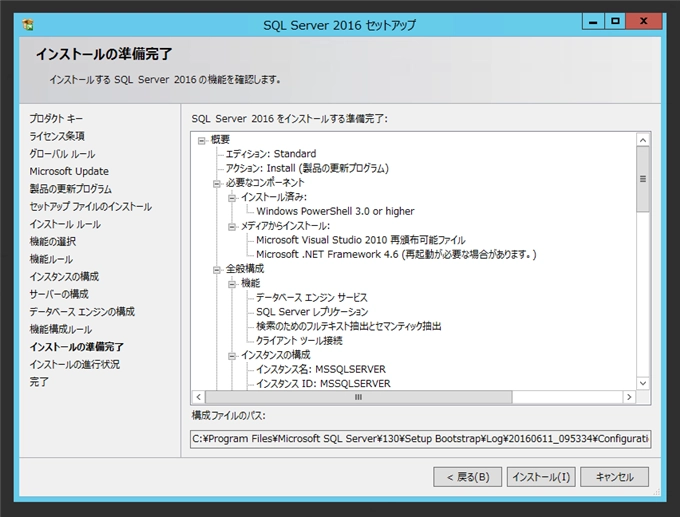Select the sidebar インスタンスの構成 step
Image resolution: width=680 pixels, height=517 pixels.
pyautogui.click(x=64, y=277)
